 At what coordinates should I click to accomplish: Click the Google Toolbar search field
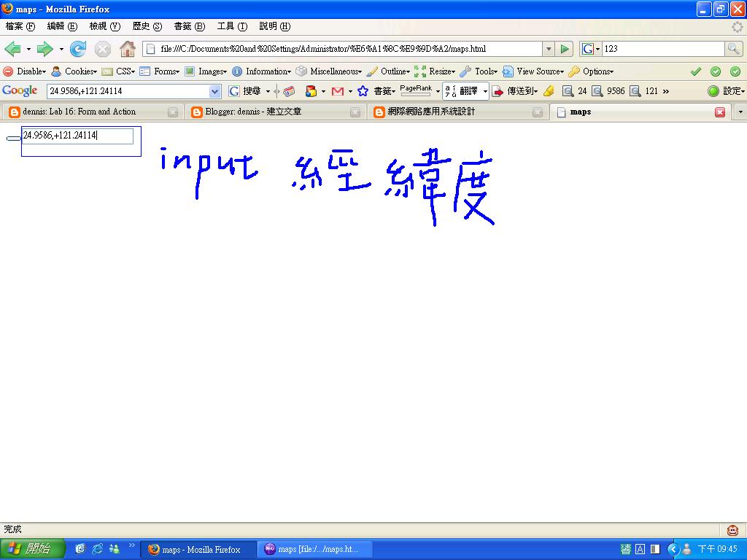[x=128, y=91]
